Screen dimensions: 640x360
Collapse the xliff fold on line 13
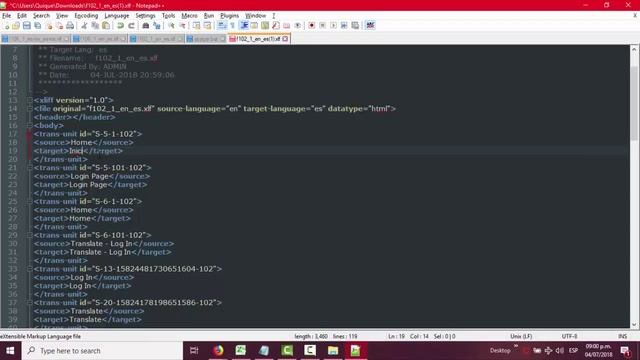coord(30,100)
